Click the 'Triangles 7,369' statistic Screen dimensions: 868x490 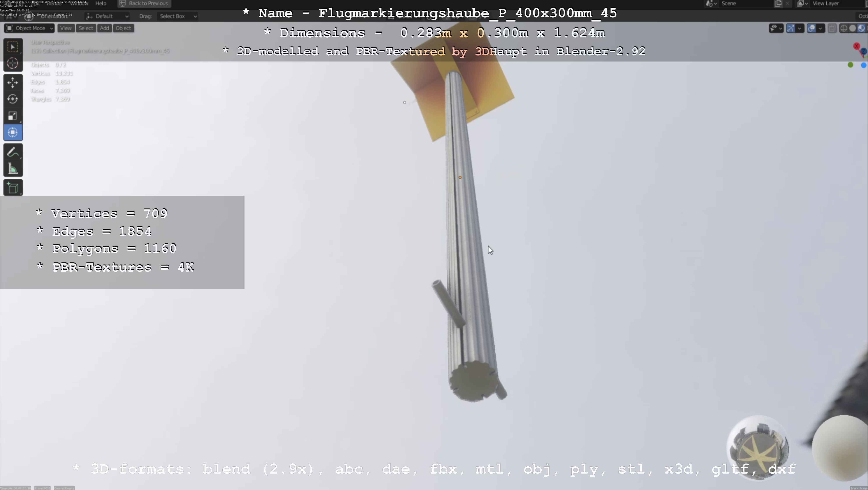[51, 99]
